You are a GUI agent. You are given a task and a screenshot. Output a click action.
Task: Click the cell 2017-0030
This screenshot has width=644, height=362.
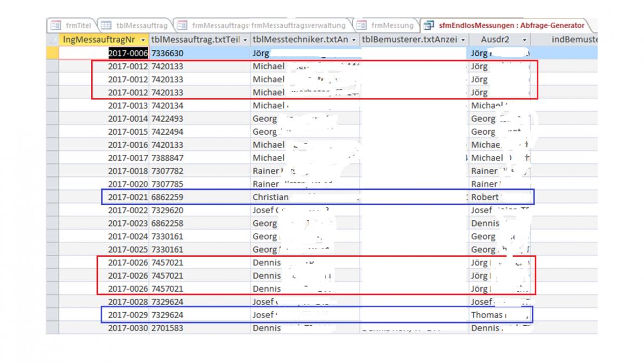[x=104, y=328]
